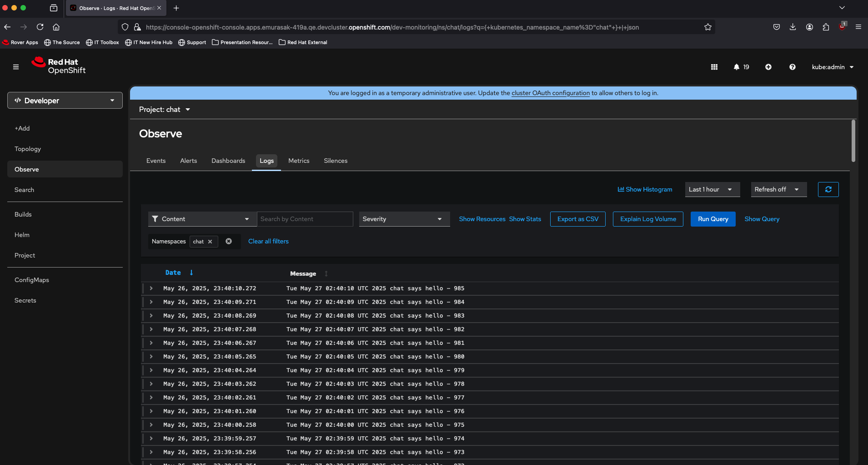Toggle Show Stats for query
Screen dimensions: 868x465
pos(525,219)
